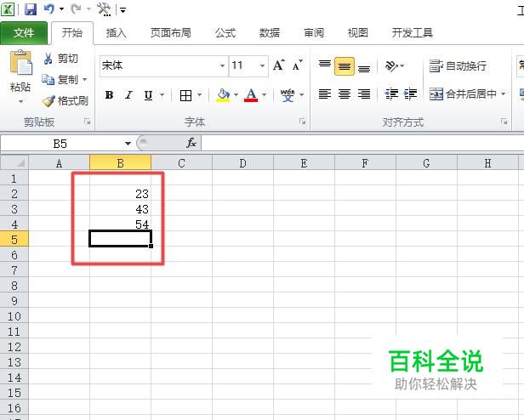This screenshot has height=420, width=524.
Task: Switch to the 数据 tab
Action: click(270, 33)
